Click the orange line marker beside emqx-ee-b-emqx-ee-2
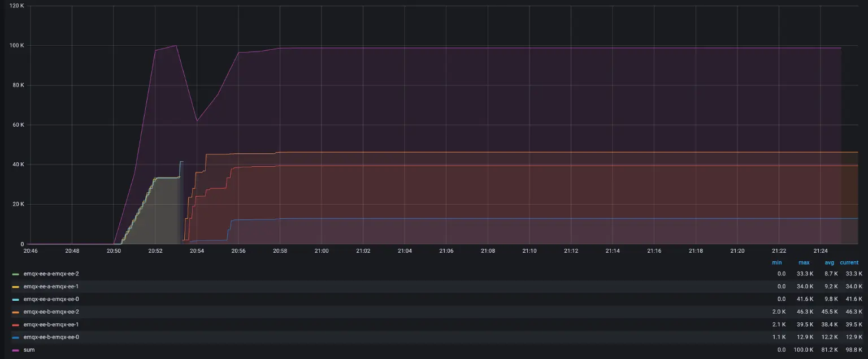 pyautogui.click(x=16, y=312)
